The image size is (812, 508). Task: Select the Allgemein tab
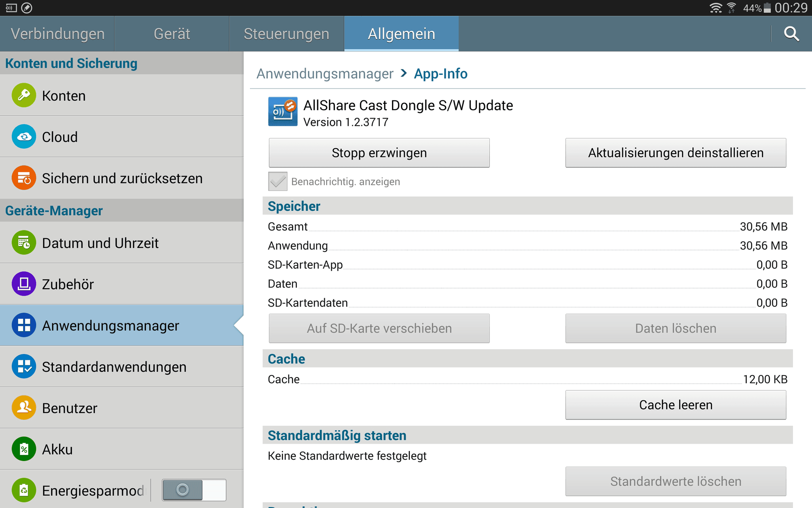(401, 33)
